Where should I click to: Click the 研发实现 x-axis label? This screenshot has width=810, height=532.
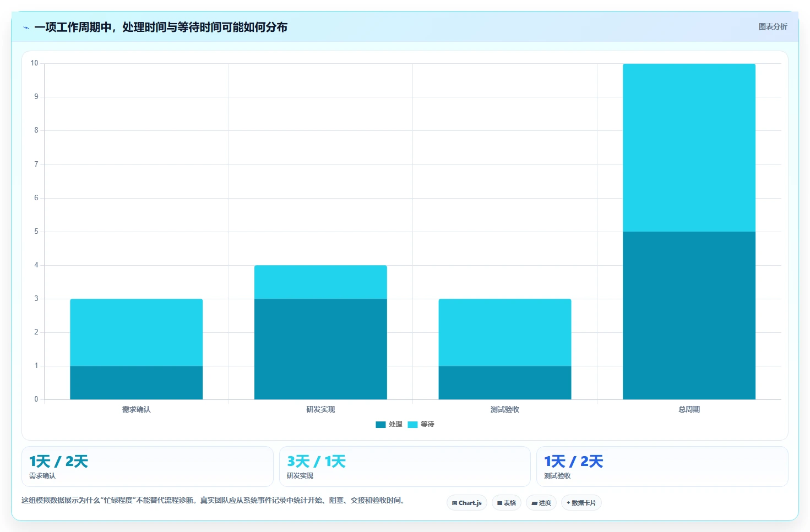pyautogui.click(x=320, y=409)
